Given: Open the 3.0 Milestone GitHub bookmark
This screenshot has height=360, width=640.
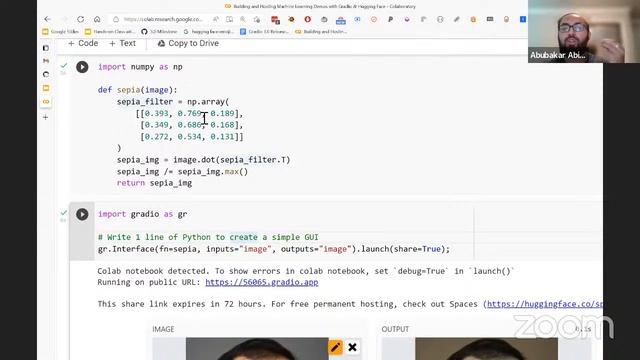Looking at the screenshot, I should pyautogui.click(x=159, y=31).
